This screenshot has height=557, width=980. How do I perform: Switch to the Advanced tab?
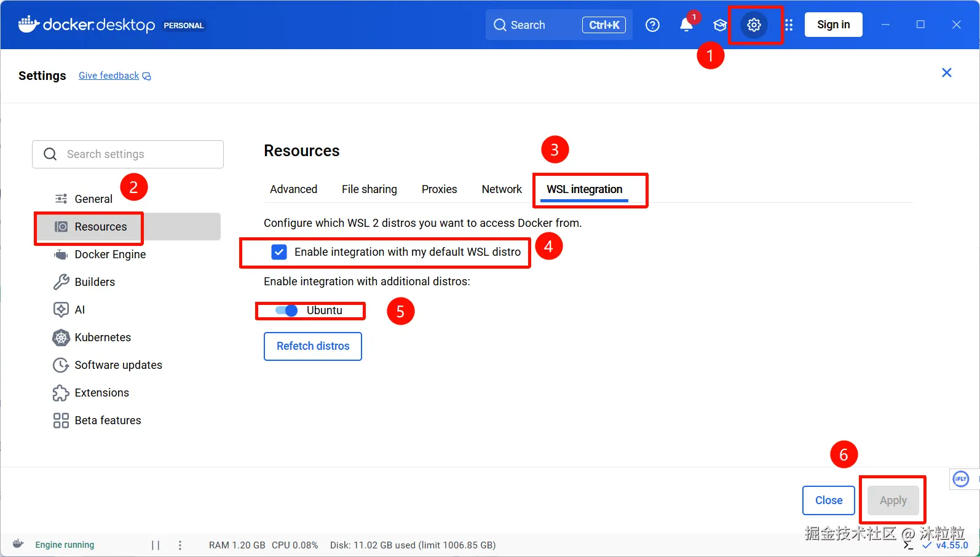click(294, 189)
